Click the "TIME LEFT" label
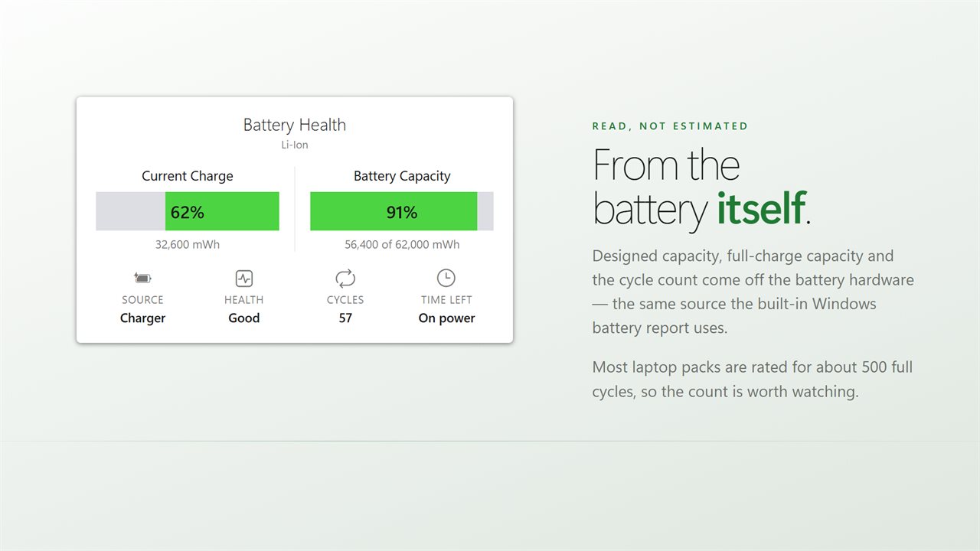 (446, 300)
